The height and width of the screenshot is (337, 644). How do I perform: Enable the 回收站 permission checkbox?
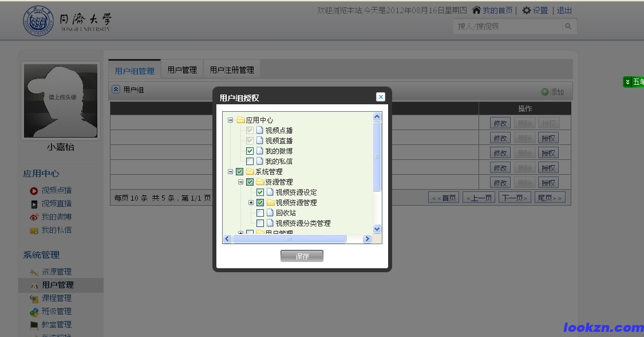click(260, 213)
